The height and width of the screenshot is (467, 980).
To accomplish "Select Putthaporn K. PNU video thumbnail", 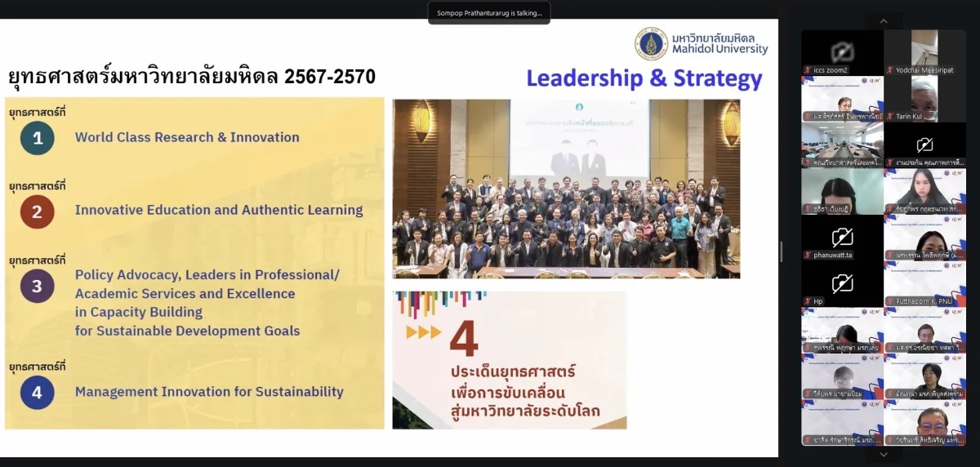I will pos(924,284).
